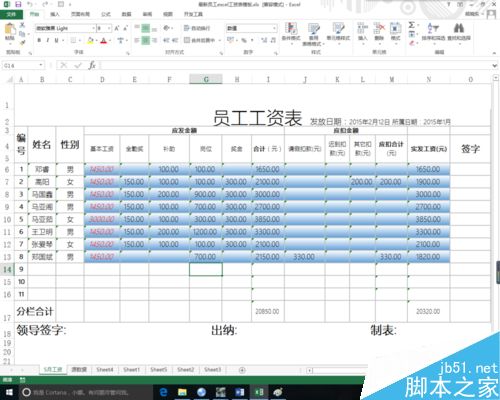Open the Font dialog launcher

click(128, 53)
